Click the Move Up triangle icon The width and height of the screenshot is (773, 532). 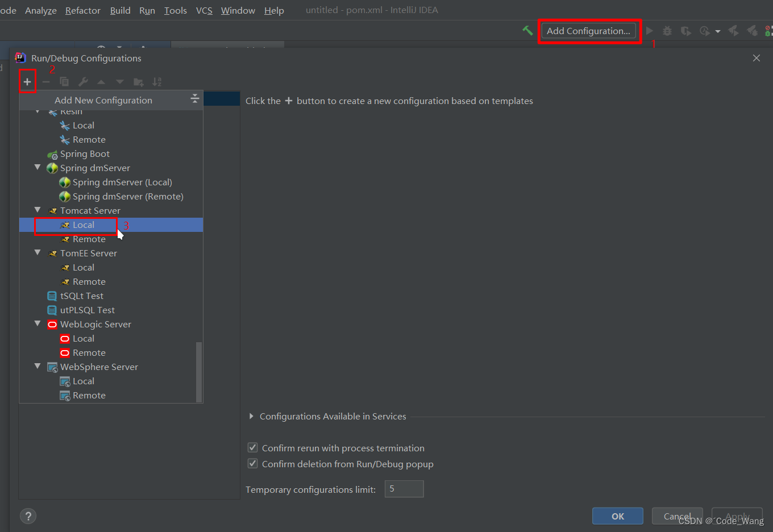(101, 82)
